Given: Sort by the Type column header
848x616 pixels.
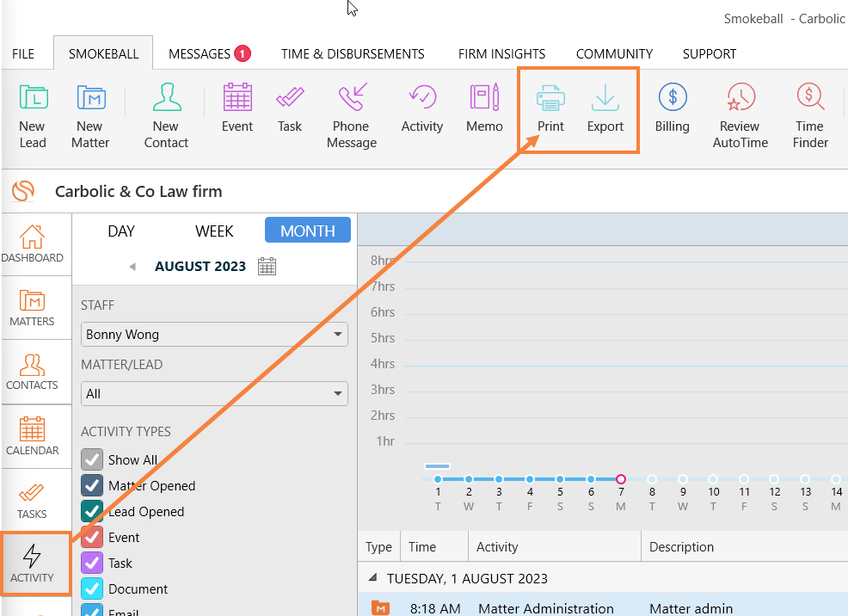Looking at the screenshot, I should coord(378,547).
